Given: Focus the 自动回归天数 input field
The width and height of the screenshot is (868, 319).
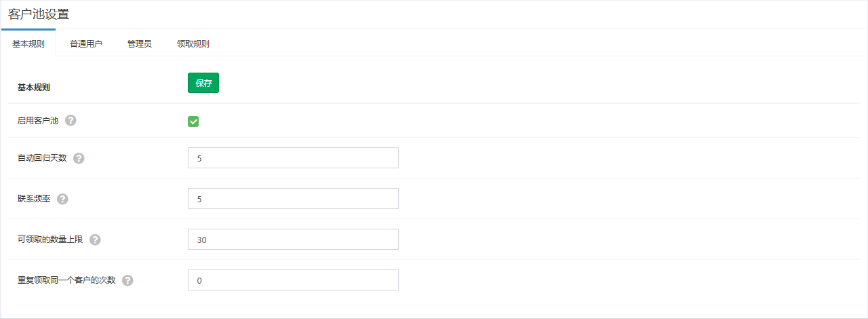Looking at the screenshot, I should coord(293,158).
